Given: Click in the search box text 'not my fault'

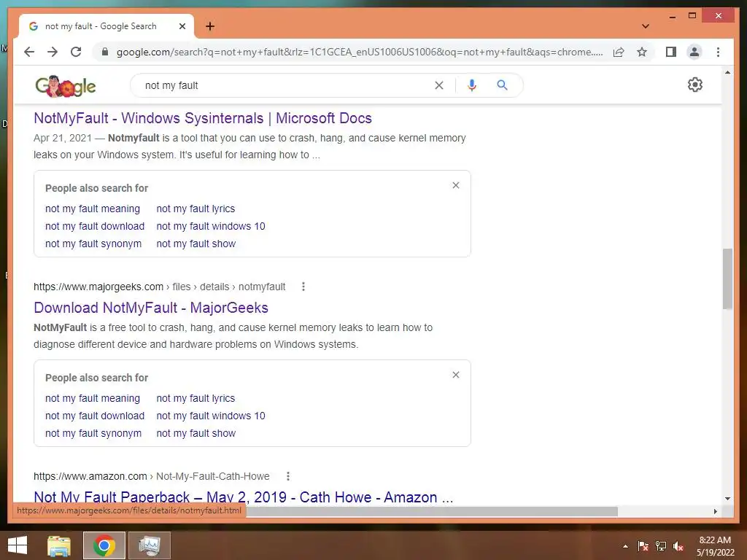Looking at the screenshot, I should 171,85.
